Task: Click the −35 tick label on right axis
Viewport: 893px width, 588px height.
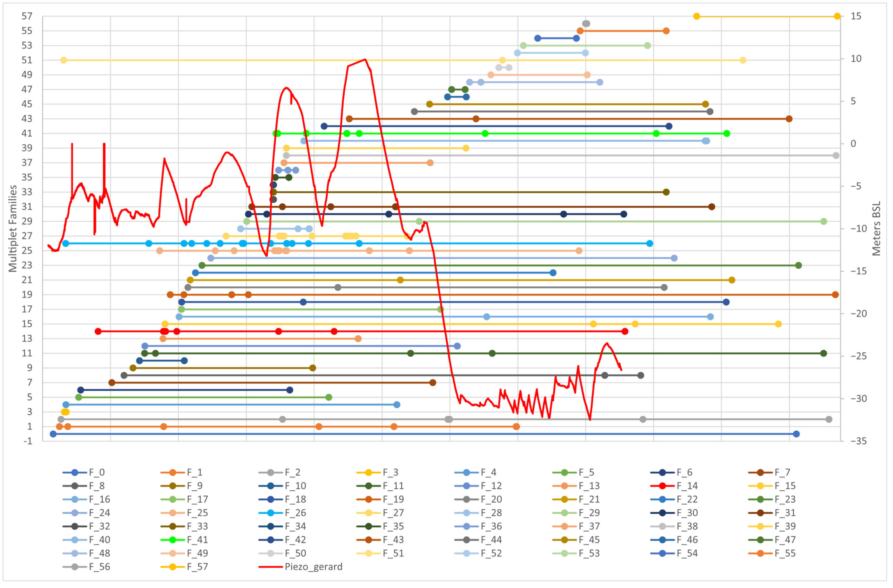Action: tap(859, 441)
